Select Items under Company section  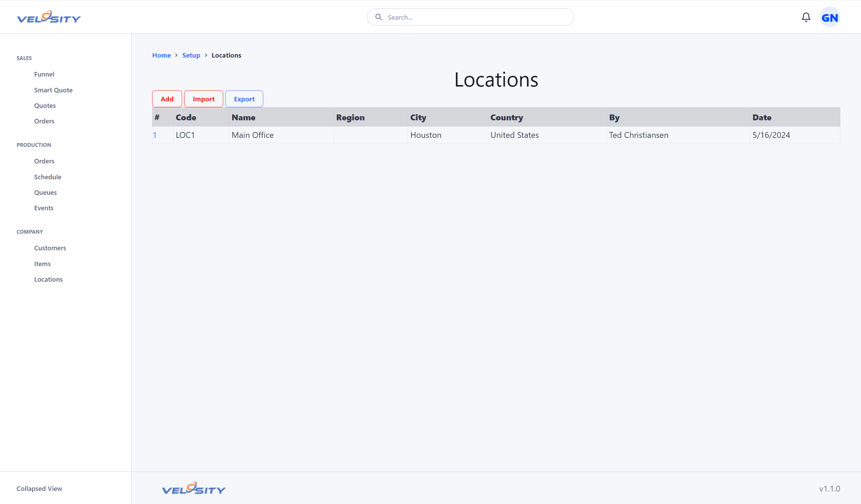[42, 263]
